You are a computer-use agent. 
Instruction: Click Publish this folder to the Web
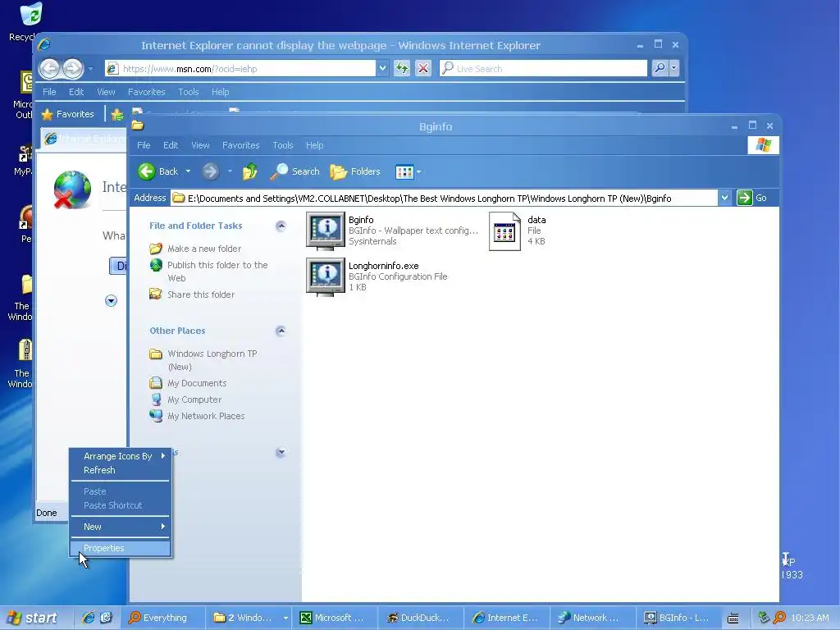(x=217, y=271)
